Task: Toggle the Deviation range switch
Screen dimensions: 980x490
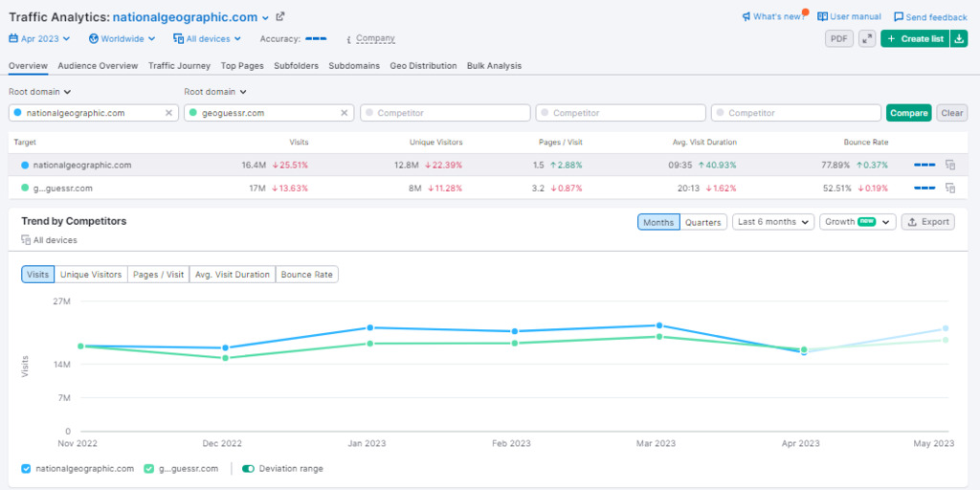Action: (x=248, y=469)
